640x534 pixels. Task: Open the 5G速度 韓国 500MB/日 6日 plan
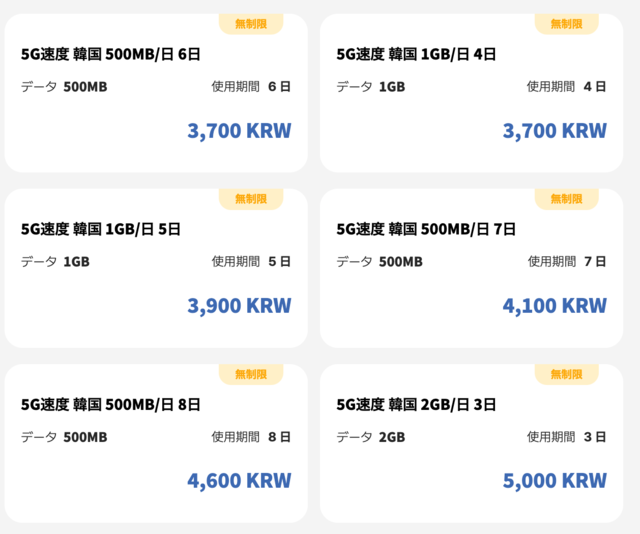coord(111,55)
